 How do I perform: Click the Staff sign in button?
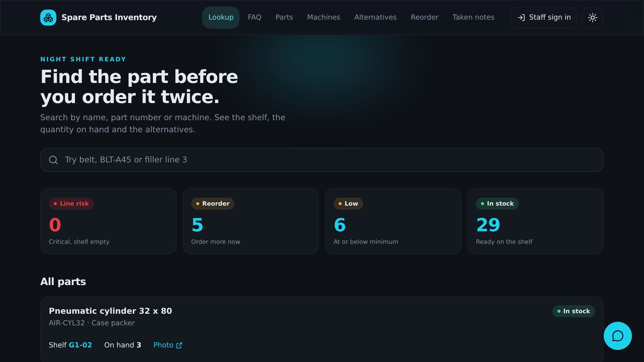[x=544, y=17]
